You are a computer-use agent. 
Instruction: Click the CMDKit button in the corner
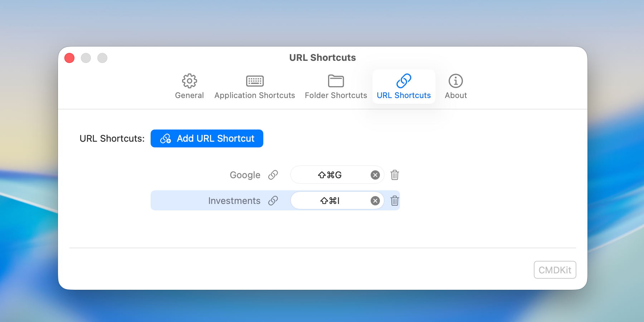coord(555,270)
